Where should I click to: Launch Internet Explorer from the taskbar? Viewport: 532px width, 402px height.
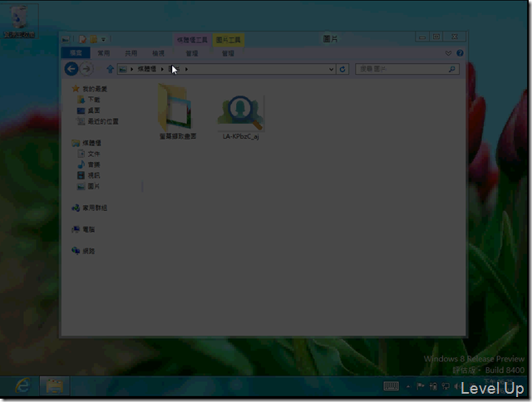[x=22, y=385]
